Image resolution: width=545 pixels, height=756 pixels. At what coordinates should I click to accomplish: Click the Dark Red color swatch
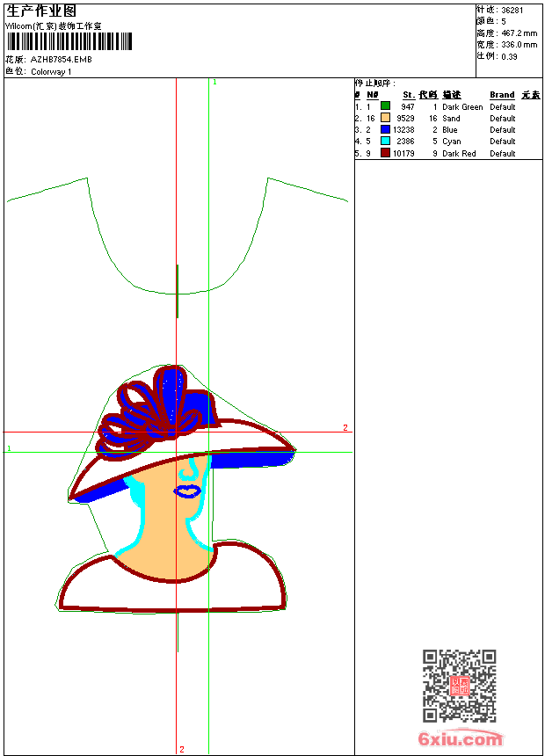[x=385, y=153]
